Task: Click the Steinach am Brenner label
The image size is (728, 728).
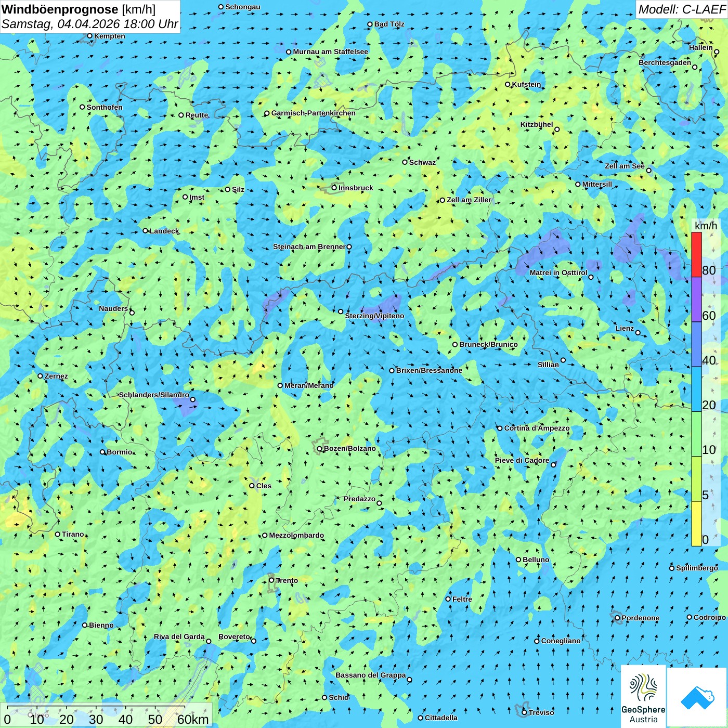Action: coord(309,246)
